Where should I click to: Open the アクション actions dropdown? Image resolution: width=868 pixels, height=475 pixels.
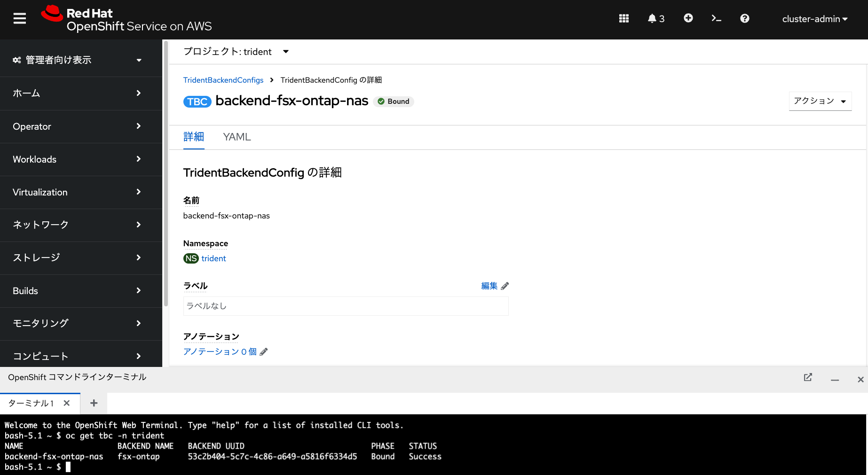[x=820, y=101]
